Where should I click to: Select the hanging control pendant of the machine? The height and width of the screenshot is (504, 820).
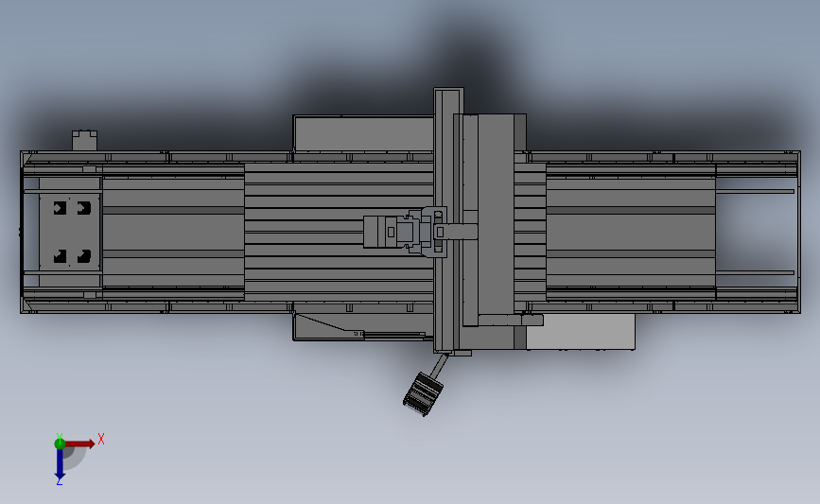pos(423,393)
